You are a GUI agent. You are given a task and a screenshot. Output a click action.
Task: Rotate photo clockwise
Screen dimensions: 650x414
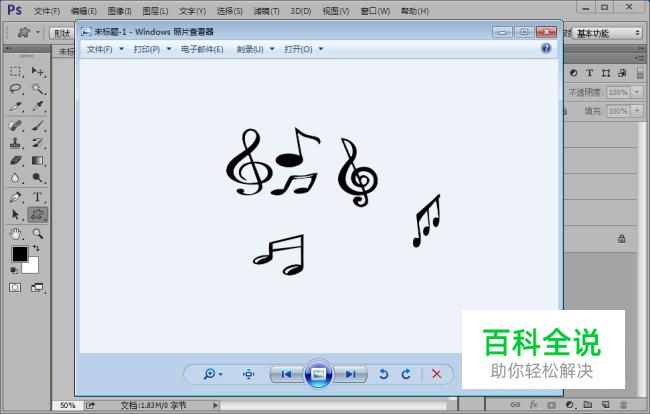(406, 374)
